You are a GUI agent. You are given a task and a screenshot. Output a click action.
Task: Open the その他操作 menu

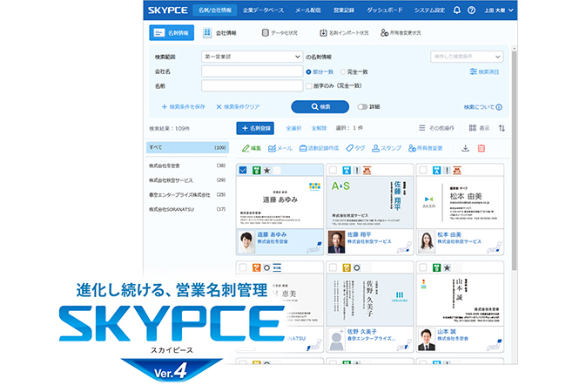436,128
